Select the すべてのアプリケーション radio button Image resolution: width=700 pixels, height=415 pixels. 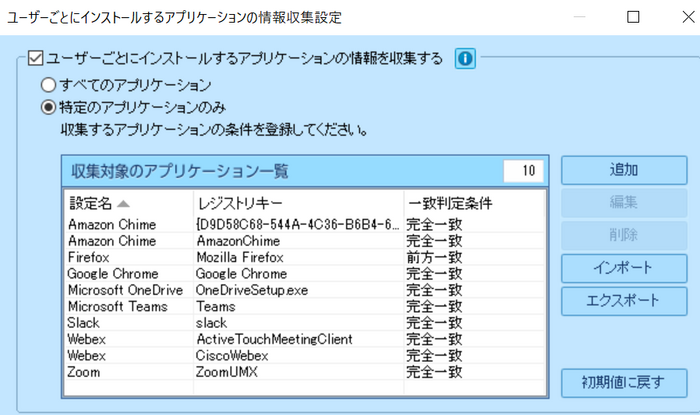tap(48, 85)
